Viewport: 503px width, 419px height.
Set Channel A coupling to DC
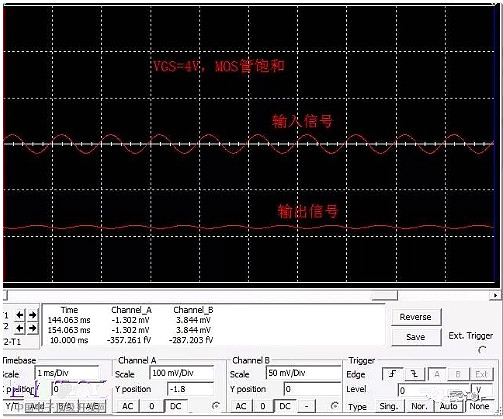(176, 406)
